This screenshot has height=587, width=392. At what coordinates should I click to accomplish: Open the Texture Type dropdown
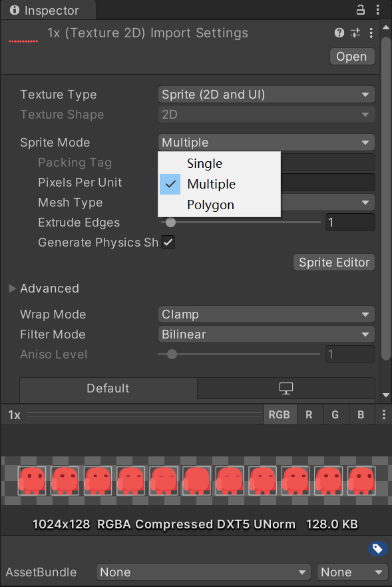[266, 95]
